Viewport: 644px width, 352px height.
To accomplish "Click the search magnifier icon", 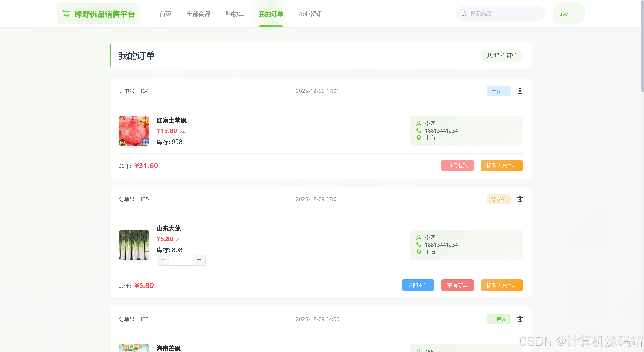I will [x=463, y=14].
